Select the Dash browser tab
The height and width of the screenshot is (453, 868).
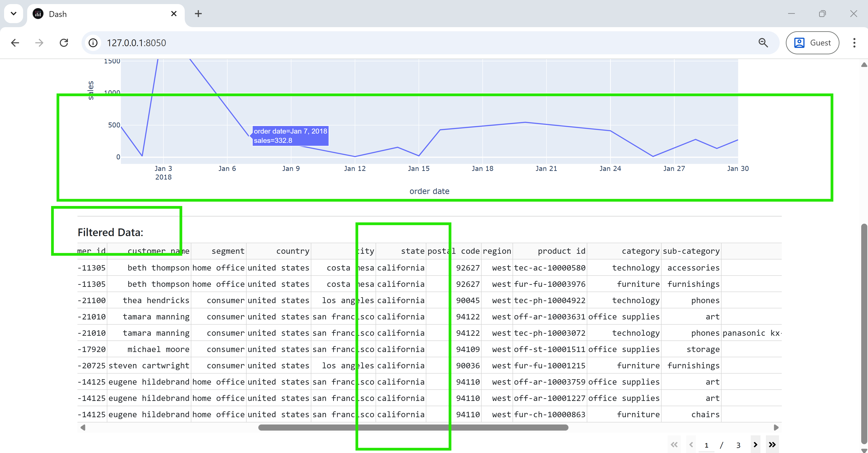point(101,14)
